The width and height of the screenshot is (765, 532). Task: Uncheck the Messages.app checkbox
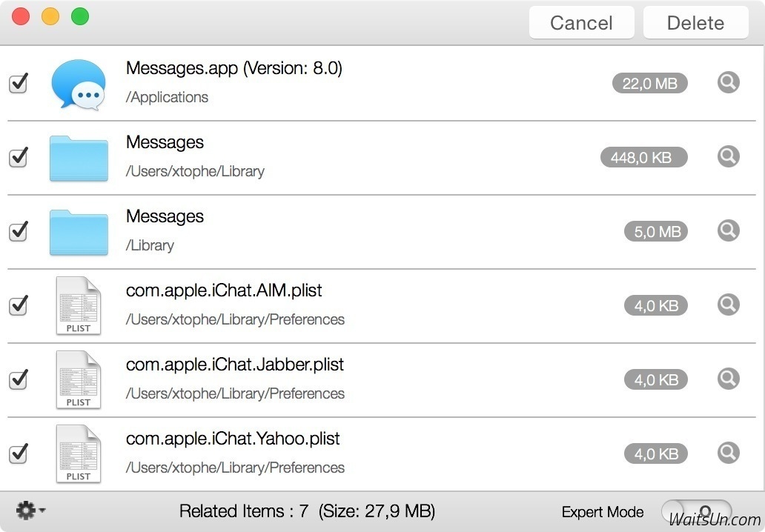[18, 83]
